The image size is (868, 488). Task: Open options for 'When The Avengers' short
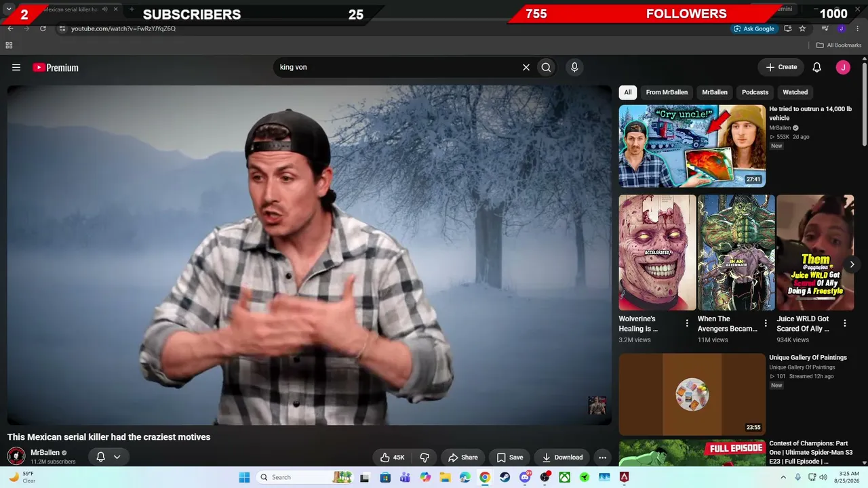coord(766,323)
